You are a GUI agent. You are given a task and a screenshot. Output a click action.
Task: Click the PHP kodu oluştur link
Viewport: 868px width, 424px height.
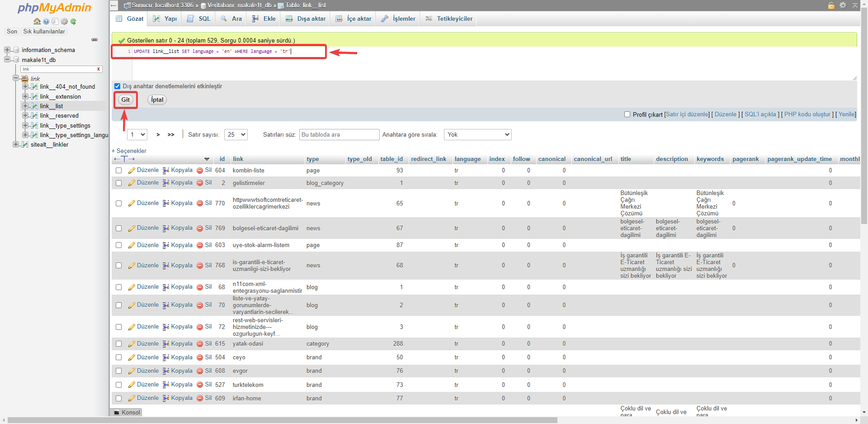(x=807, y=114)
